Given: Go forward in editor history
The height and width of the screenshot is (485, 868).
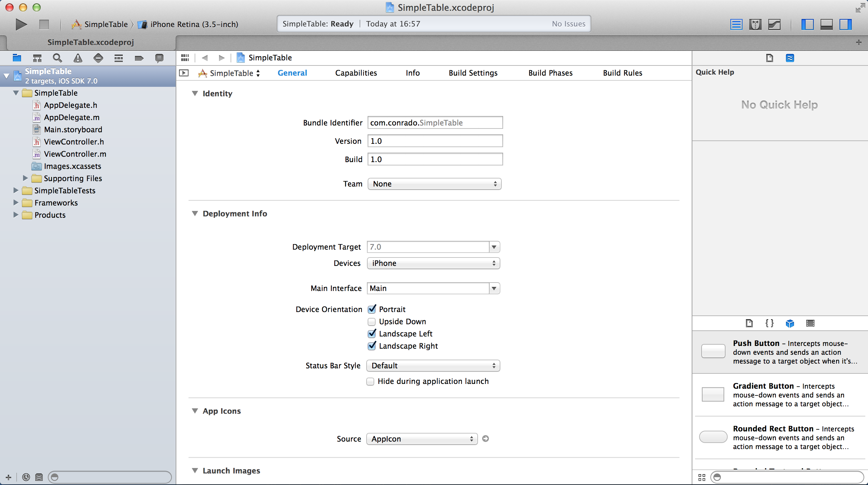Looking at the screenshot, I should click(x=221, y=58).
